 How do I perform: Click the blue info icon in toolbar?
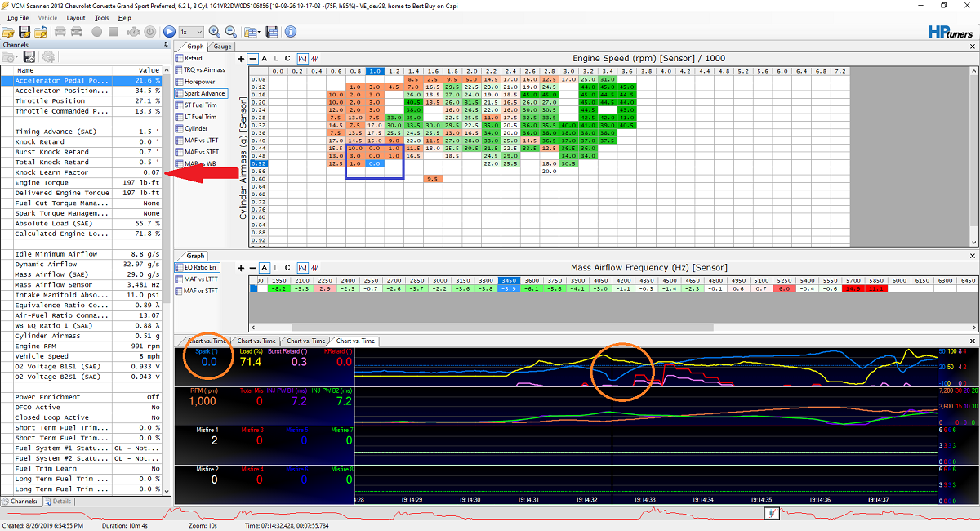point(290,32)
